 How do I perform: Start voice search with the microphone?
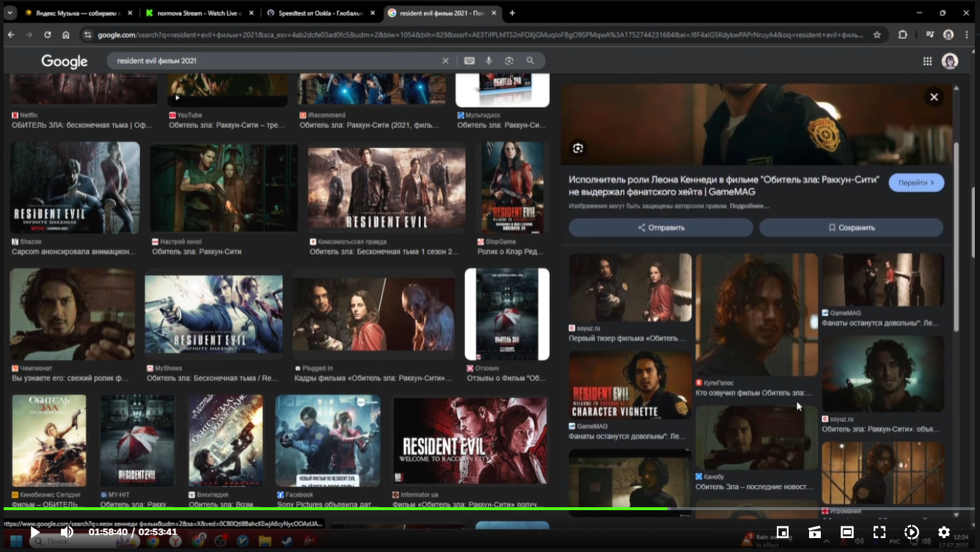(x=489, y=61)
